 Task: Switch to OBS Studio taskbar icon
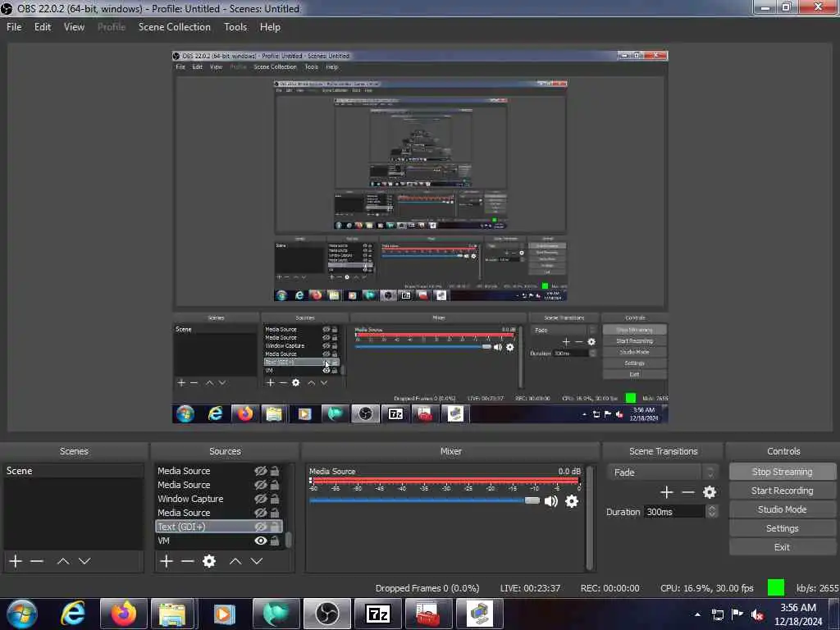pos(326,614)
